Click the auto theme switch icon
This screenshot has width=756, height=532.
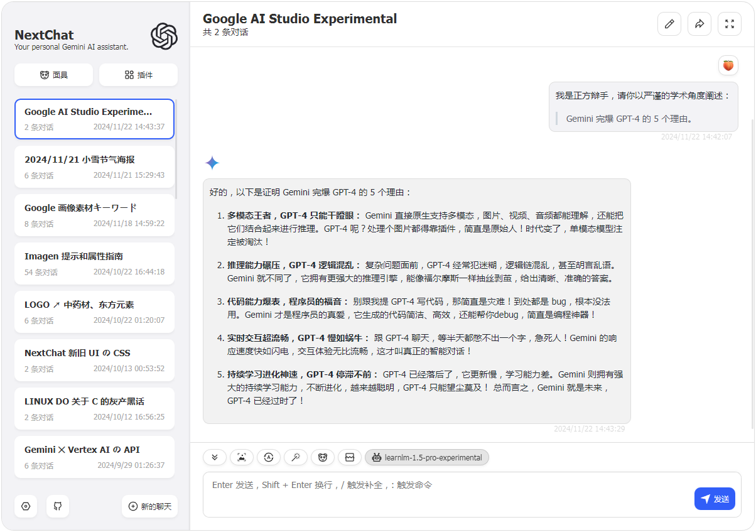[269, 457]
